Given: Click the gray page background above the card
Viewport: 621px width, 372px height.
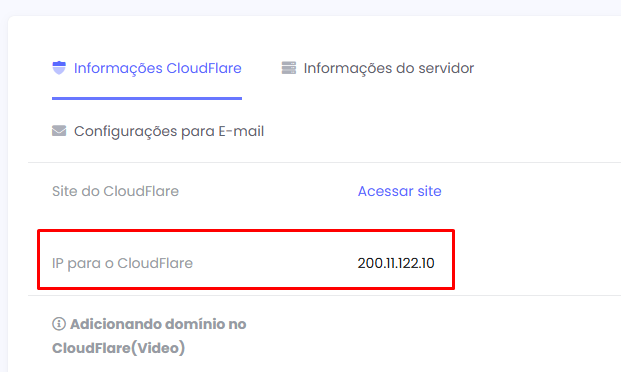Looking at the screenshot, I should point(310,7).
